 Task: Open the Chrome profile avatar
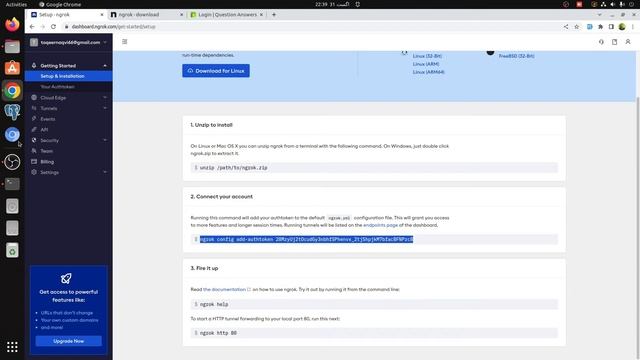point(622,27)
